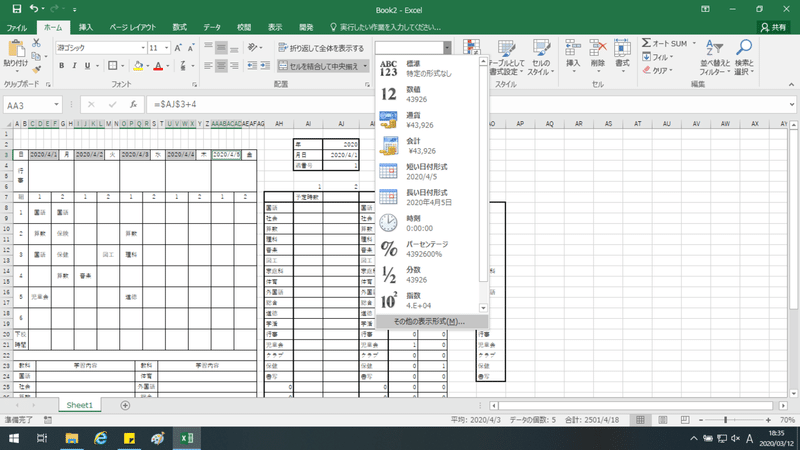Click the Windows Start button
This screenshot has width=800, height=450.
pos(14,438)
